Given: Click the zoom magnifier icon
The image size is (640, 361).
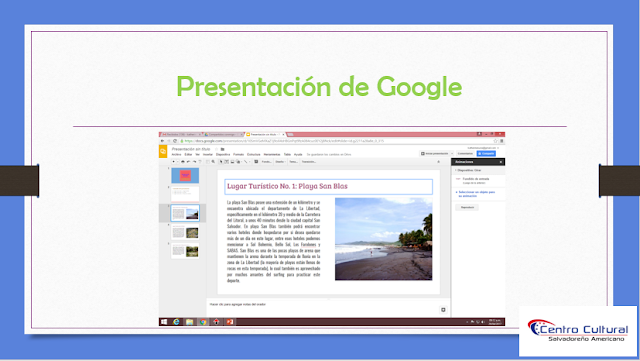Looking at the screenshot, I should coord(213,162).
